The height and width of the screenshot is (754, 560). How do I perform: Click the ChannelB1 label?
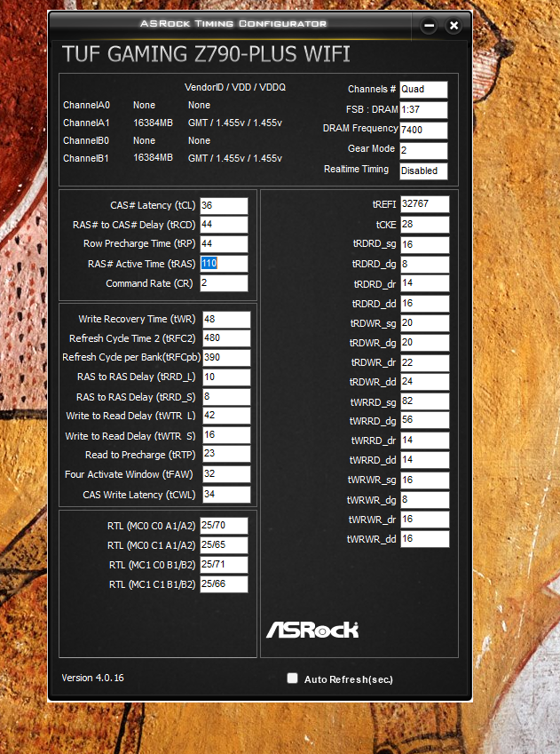(86, 158)
